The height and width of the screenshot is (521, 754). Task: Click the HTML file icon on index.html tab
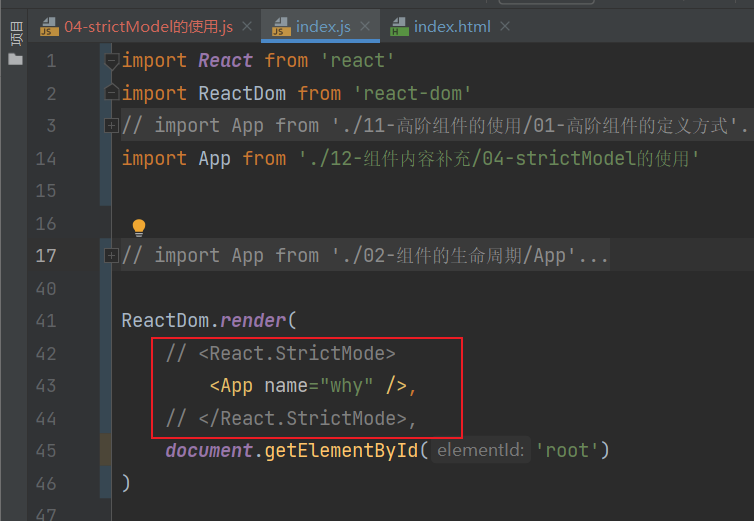point(399,26)
